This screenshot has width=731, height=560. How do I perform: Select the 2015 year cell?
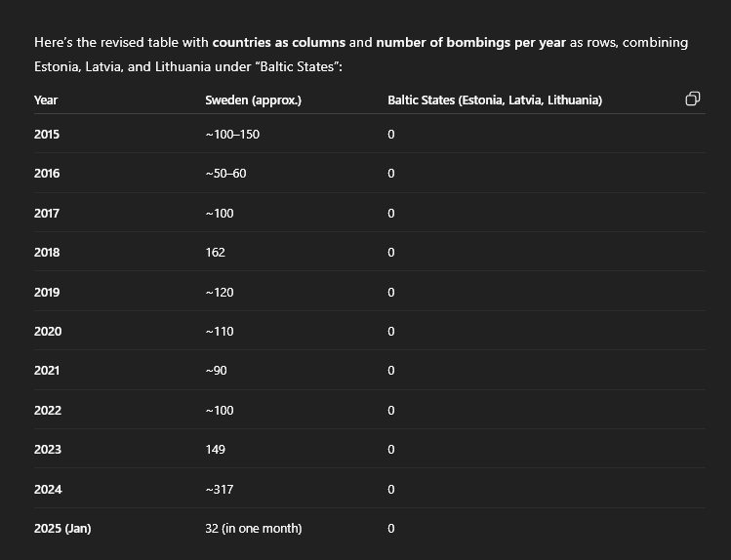click(x=47, y=135)
